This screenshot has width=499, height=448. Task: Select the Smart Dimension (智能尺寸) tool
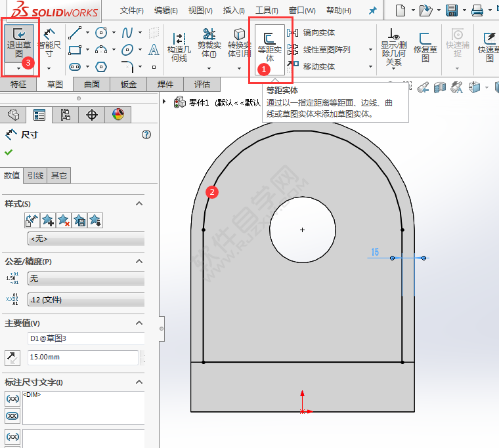[49, 43]
